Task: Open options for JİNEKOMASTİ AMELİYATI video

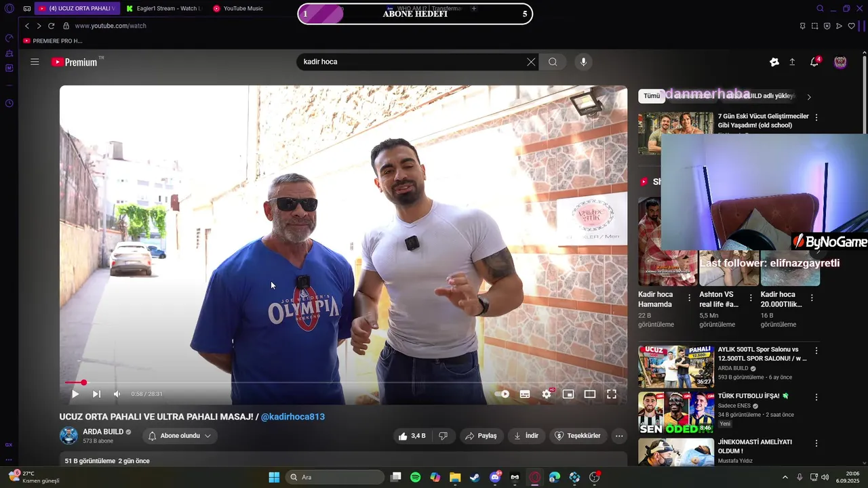Action: coord(816,443)
